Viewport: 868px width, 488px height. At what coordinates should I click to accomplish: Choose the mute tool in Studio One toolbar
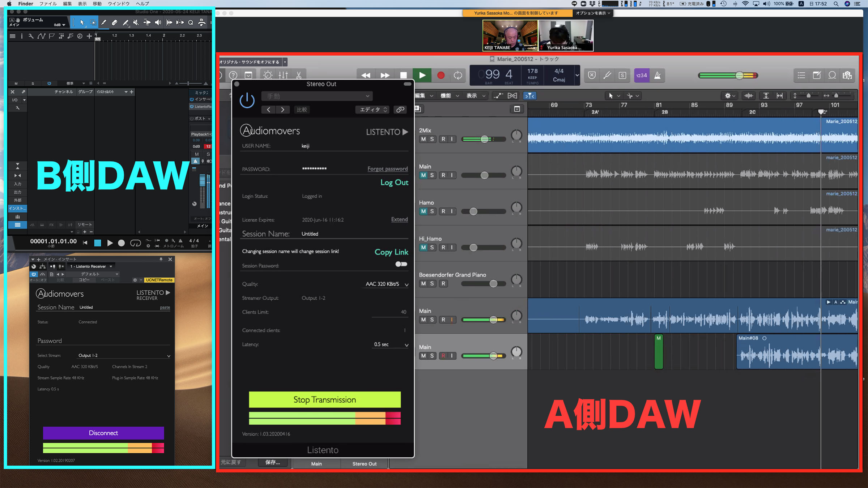(136, 22)
